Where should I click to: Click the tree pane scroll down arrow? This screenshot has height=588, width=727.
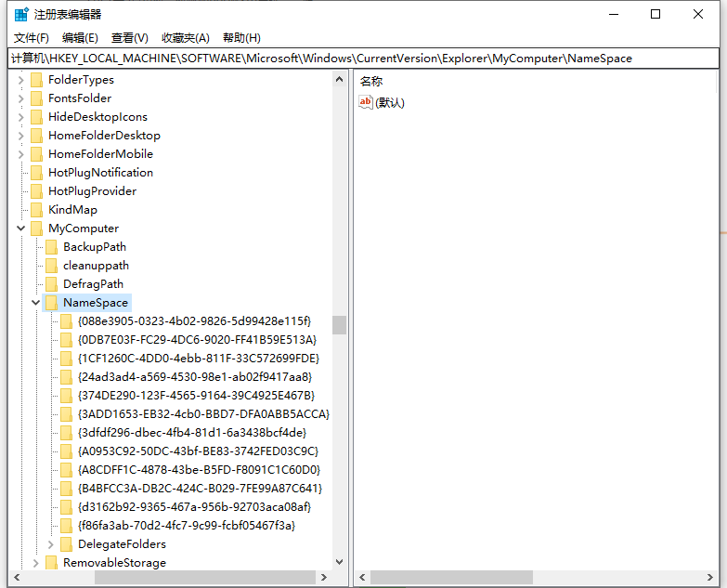tap(339, 562)
